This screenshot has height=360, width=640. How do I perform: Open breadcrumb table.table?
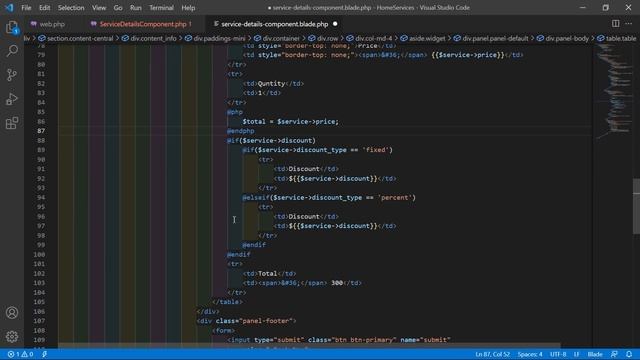(x=621, y=38)
